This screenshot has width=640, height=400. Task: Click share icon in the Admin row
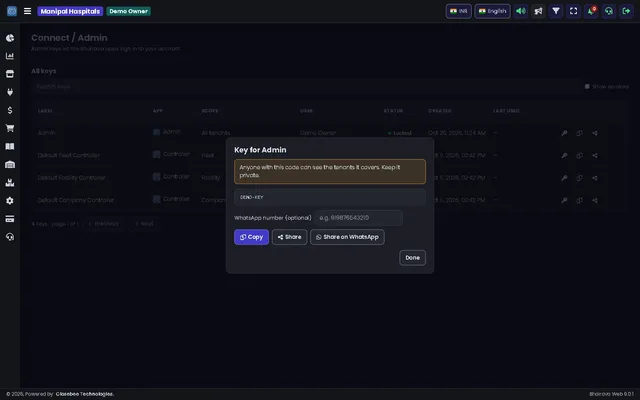(595, 133)
